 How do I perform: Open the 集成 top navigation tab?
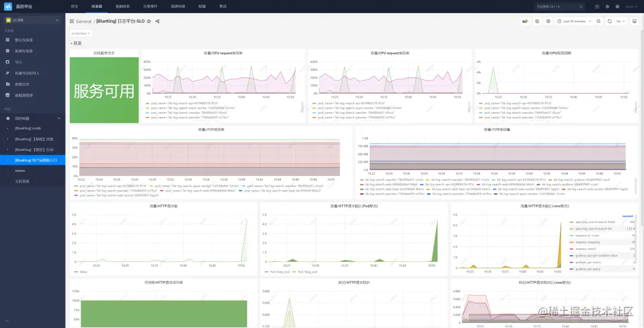coord(223,7)
